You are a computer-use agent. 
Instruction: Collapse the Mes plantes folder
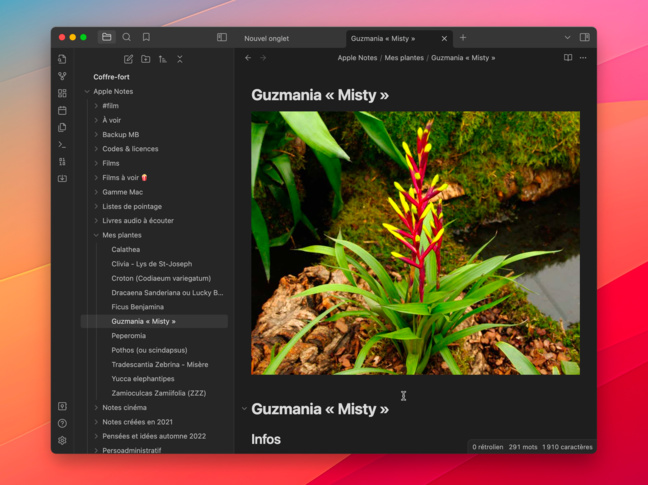coord(96,235)
